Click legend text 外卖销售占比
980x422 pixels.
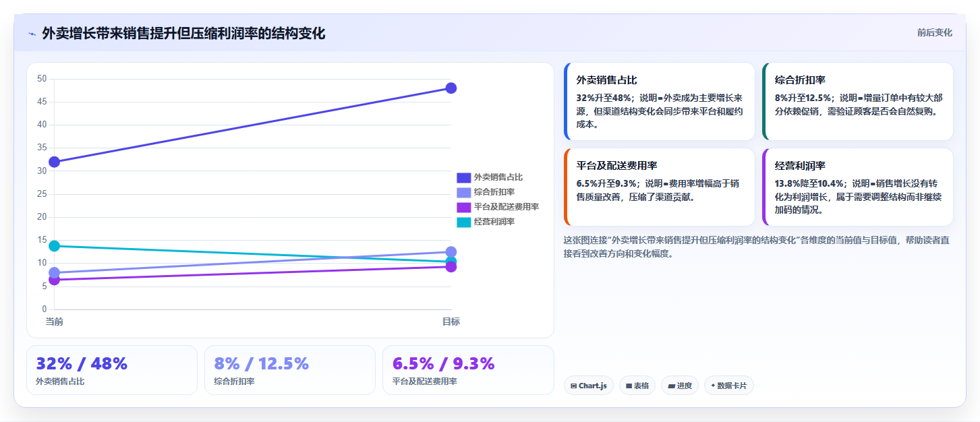(498, 177)
